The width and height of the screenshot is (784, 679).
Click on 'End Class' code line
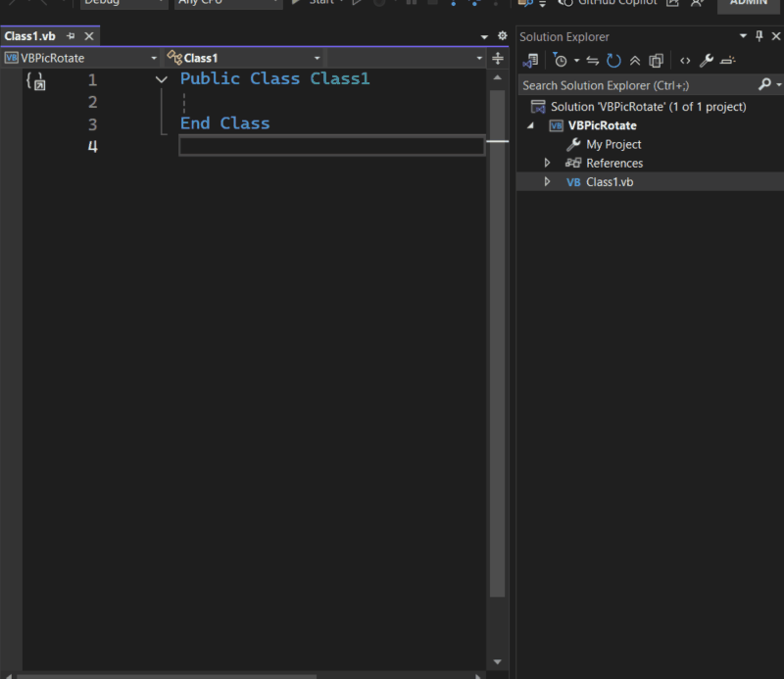(x=225, y=123)
